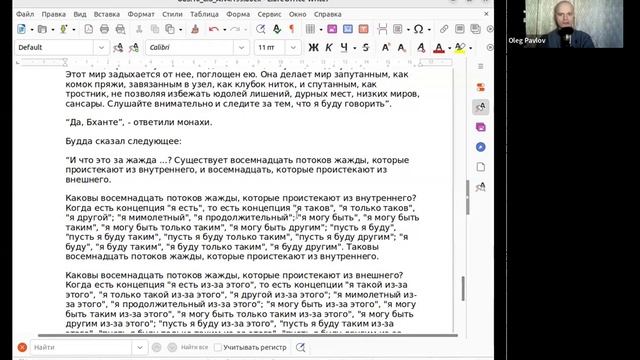Open Find and Replace from toolbar magnifier
Screen dimensions: 640x360
(260, 29)
